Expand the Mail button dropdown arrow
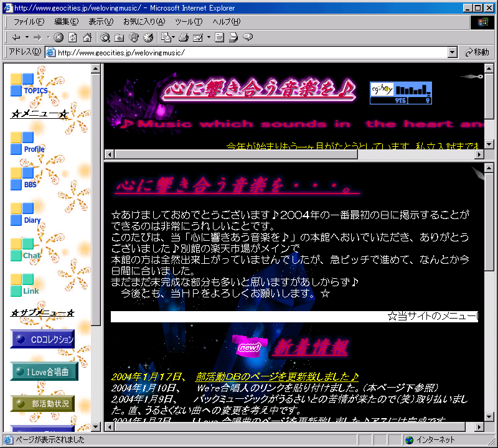Image resolution: width=498 pixels, height=448 pixels. [174, 37]
